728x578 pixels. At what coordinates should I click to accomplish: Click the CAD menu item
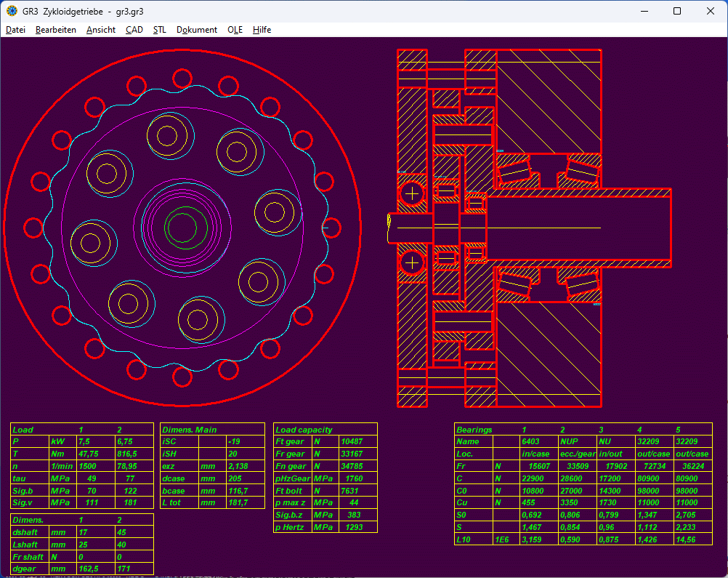pyautogui.click(x=134, y=30)
